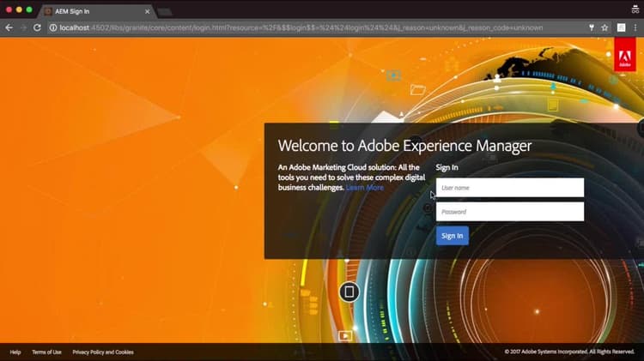The height and width of the screenshot is (361, 644).
Task: Click the Sign In label above the fields
Action: click(447, 167)
